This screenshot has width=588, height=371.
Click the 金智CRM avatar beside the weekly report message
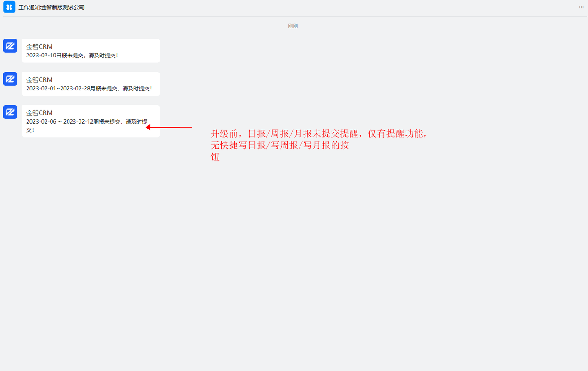pos(10,112)
